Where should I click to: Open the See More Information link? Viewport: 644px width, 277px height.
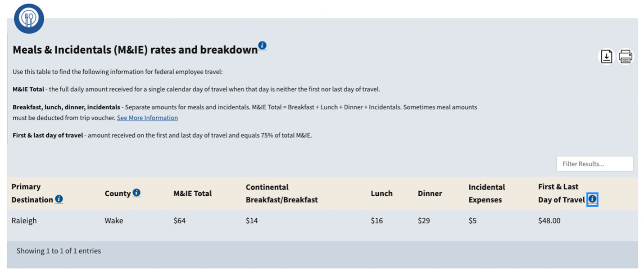tap(147, 118)
